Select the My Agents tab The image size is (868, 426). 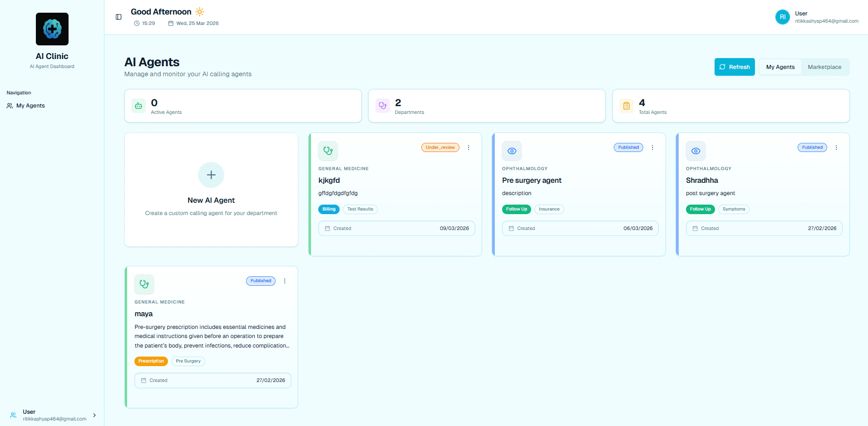pos(780,67)
